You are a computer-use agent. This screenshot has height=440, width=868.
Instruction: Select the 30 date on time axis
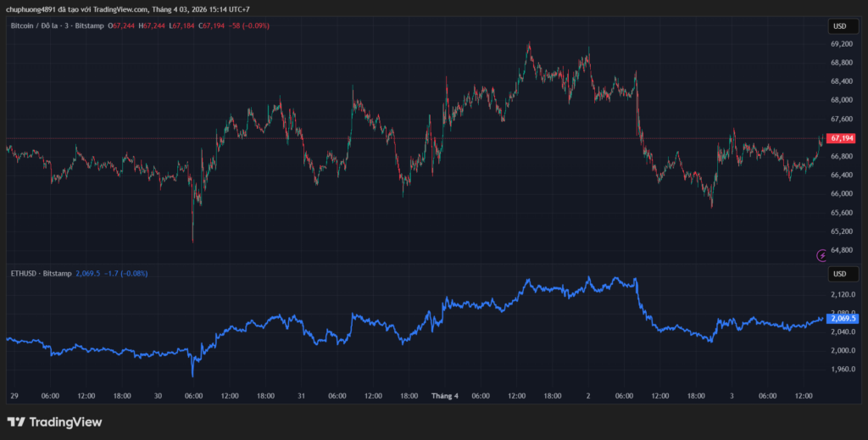[x=158, y=396]
